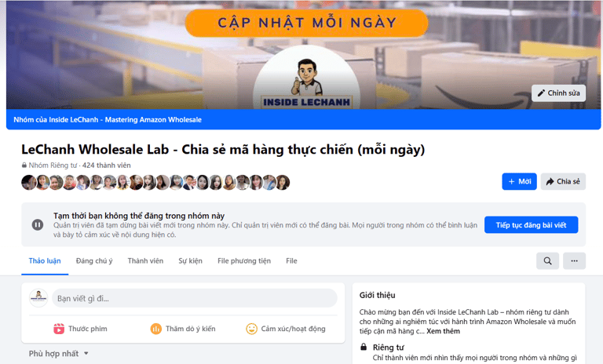Viewport: 603px width, 364px height.
Task: Open the Đáng chú ý tab
Action: click(x=94, y=261)
